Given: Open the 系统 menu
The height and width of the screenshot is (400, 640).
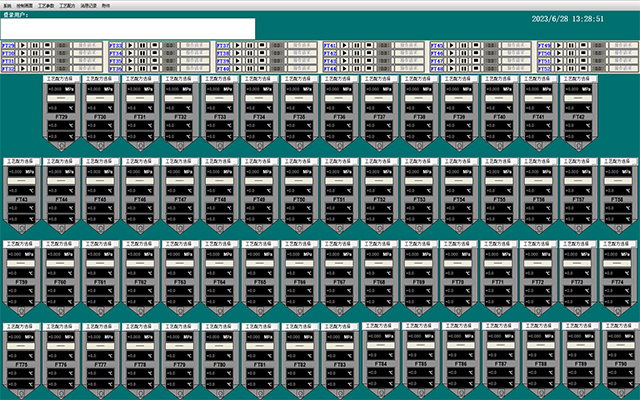Looking at the screenshot, I should coord(8,4).
